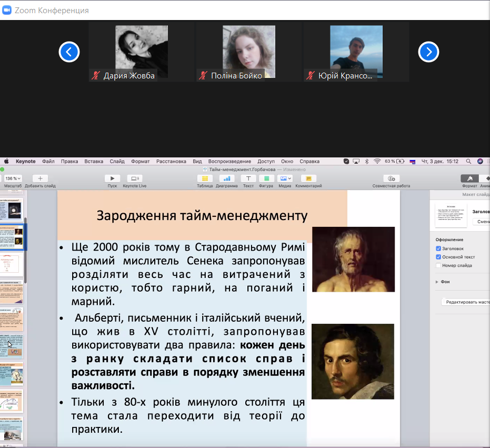Viewport: 490px width, 448px height.
Task: Click the Bluetooth icon in menu bar
Action: pos(367,161)
